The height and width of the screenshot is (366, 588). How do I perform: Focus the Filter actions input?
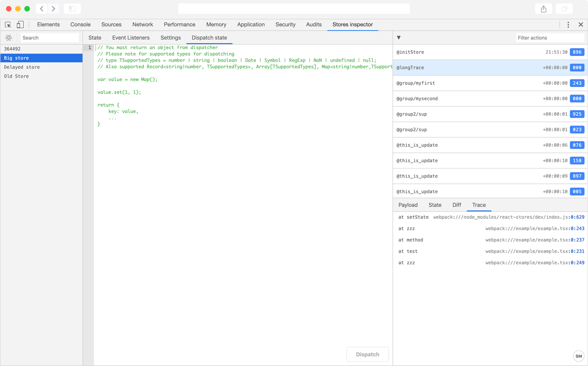tap(550, 38)
